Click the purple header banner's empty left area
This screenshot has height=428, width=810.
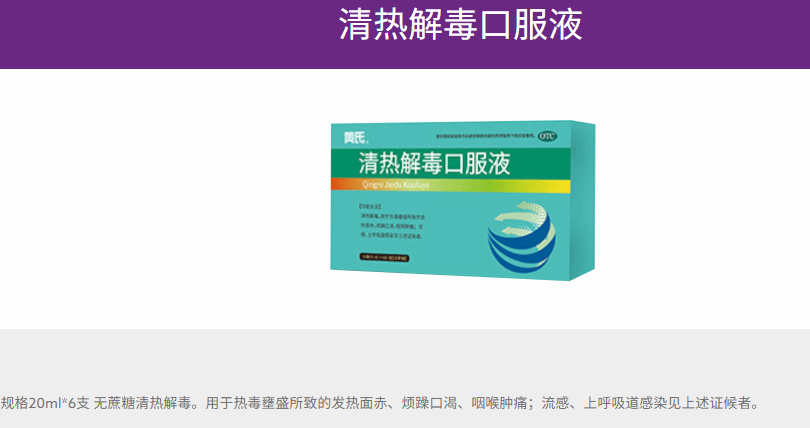[x=165, y=34]
